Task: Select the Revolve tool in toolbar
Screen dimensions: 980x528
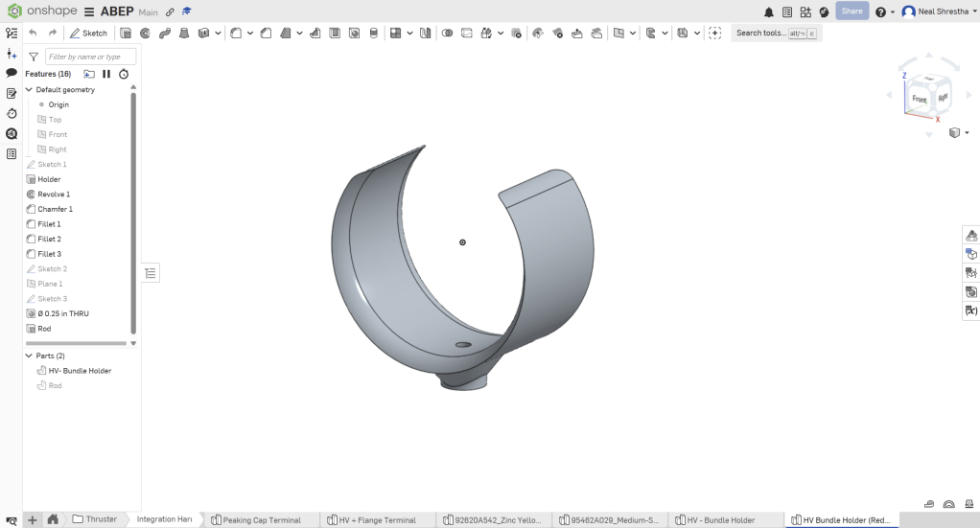Action: [x=145, y=33]
